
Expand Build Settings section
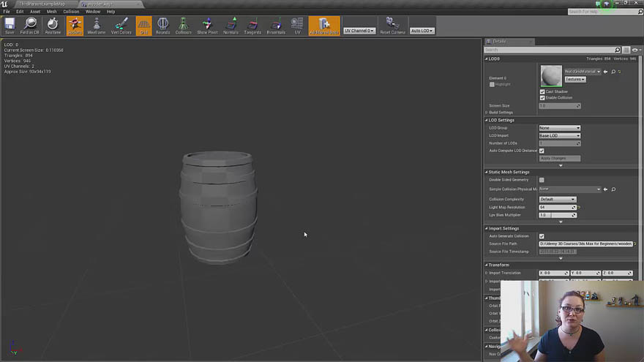click(486, 113)
